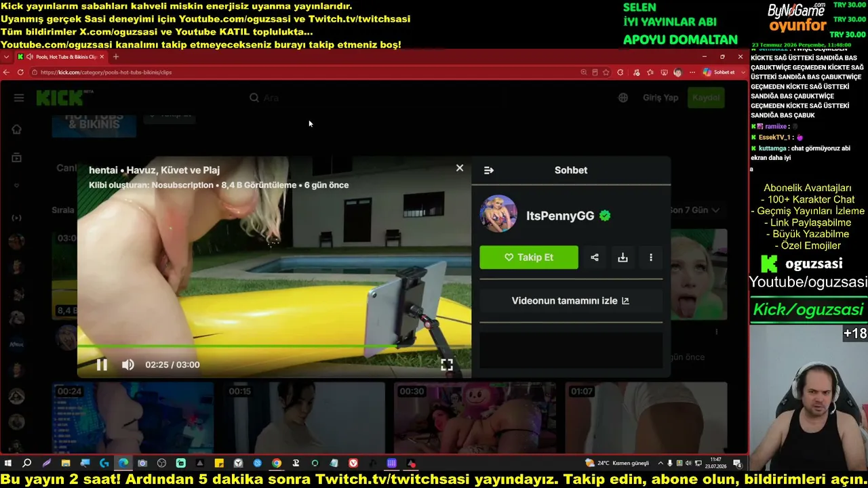This screenshot has height=488, width=868.
Task: Open a new browser tab
Action: pyautogui.click(x=116, y=57)
